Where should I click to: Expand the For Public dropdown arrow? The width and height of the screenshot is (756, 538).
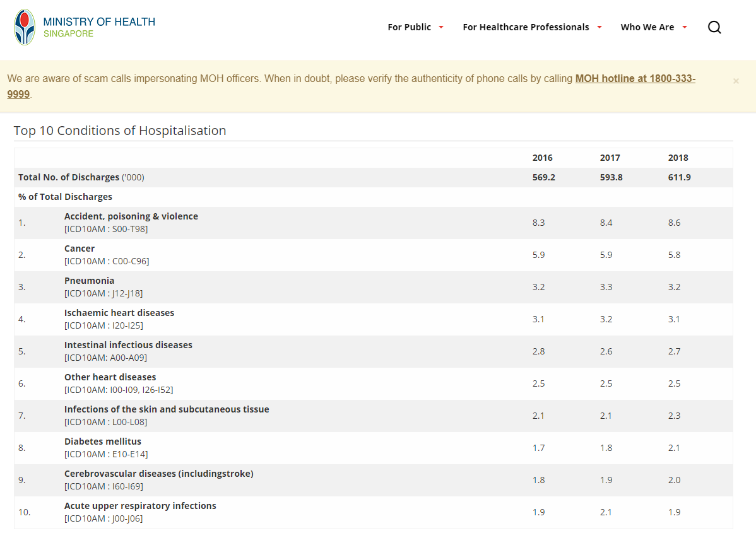(440, 28)
